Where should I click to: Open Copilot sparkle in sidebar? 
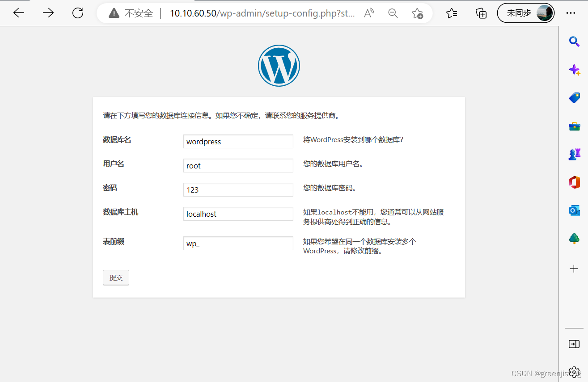574,70
